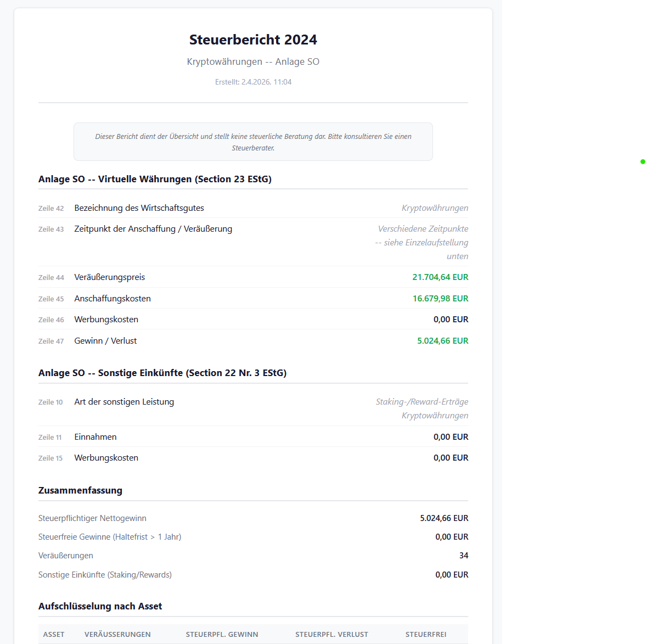Viewport: 646px width, 644px height.
Task: Click the green dot indicator at right edge
Action: click(x=642, y=162)
